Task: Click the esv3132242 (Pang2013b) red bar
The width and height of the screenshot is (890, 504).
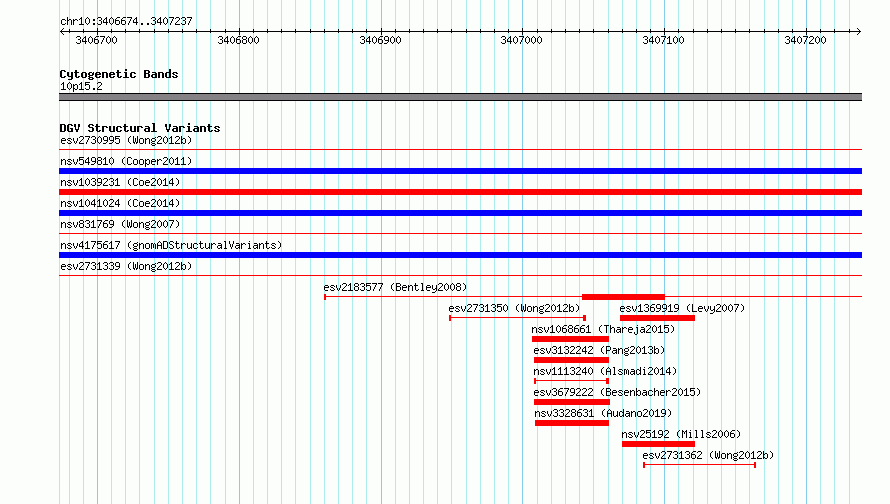Action: (x=572, y=360)
